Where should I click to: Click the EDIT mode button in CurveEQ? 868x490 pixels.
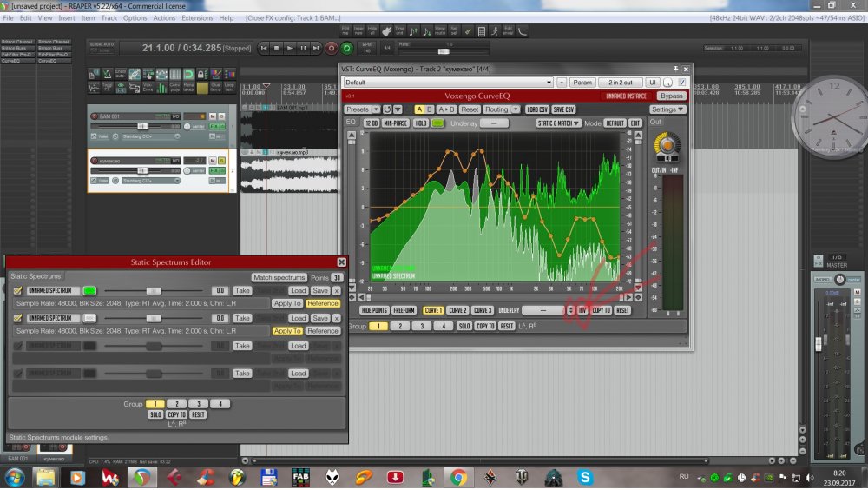tap(635, 123)
